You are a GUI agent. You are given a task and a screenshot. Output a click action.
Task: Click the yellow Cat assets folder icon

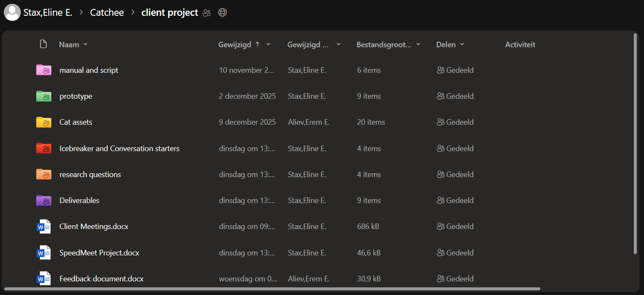pyautogui.click(x=43, y=122)
